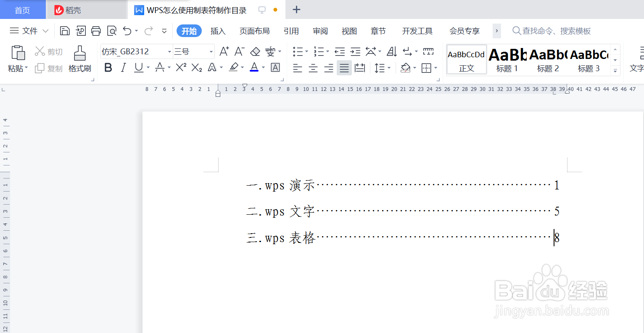Expand the borders dropdown
The width and height of the screenshot is (644, 333).
(435, 68)
